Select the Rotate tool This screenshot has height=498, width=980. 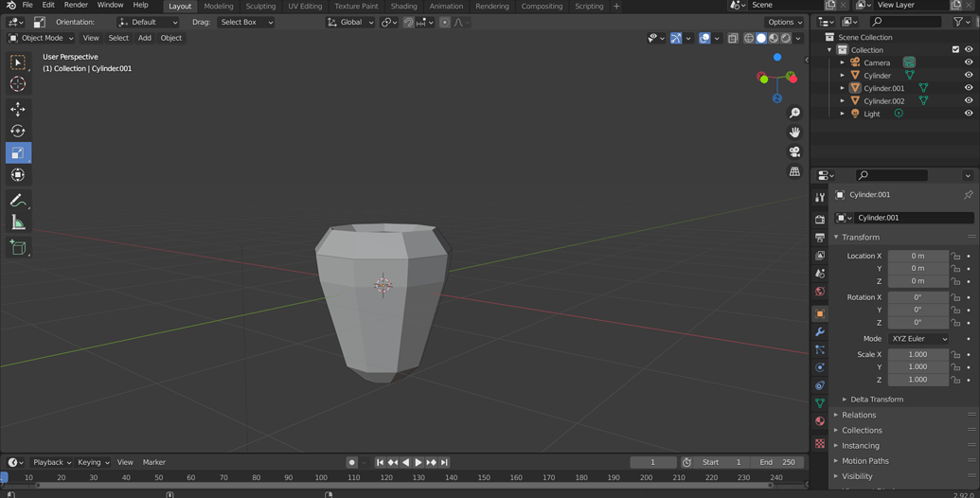(x=18, y=132)
